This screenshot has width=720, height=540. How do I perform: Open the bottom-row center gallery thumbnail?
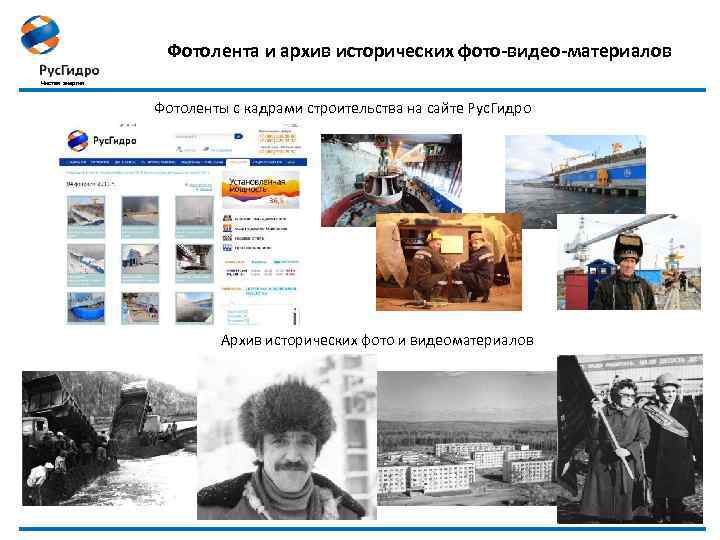[140, 308]
